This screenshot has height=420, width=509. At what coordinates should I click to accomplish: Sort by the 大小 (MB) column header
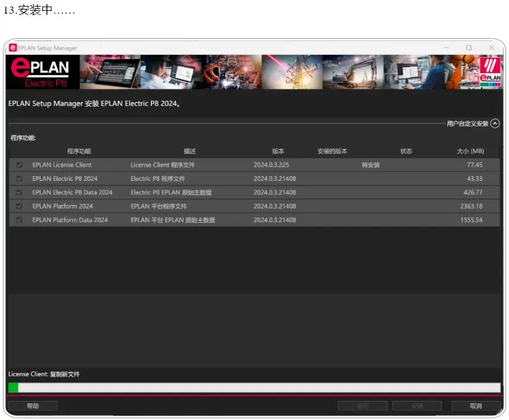point(470,151)
